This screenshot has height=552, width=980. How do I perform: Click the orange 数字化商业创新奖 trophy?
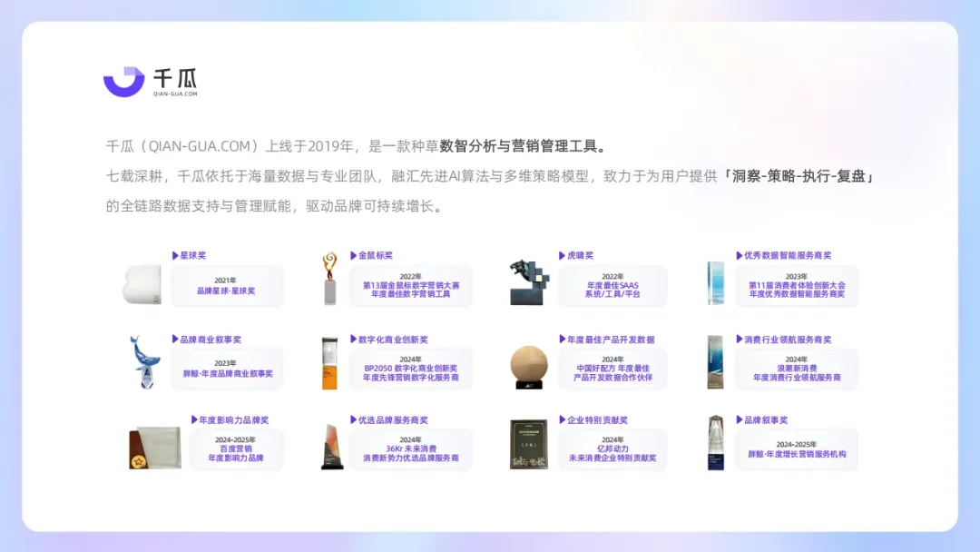point(329,363)
